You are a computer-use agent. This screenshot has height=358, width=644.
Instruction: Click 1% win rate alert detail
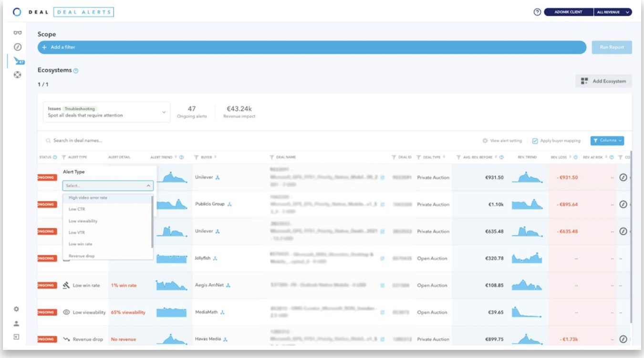(124, 285)
